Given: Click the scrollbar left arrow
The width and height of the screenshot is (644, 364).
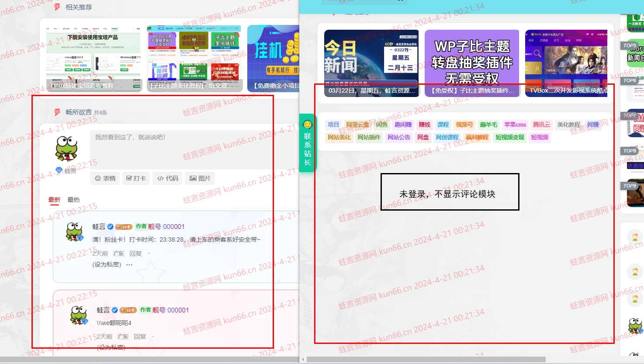Looking at the screenshot, I should (303, 360).
